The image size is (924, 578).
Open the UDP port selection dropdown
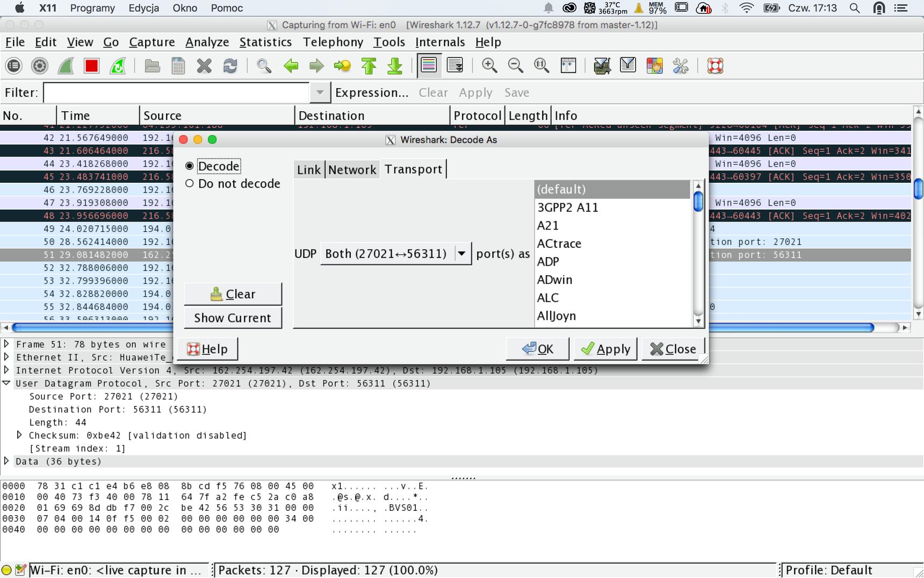pyautogui.click(x=396, y=254)
